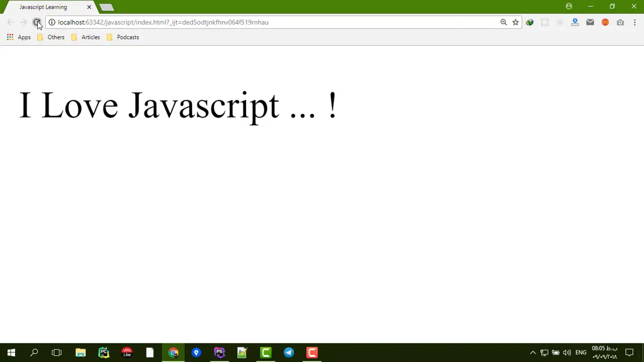Open the network status tray icon
644x362 pixels.
coord(544,352)
